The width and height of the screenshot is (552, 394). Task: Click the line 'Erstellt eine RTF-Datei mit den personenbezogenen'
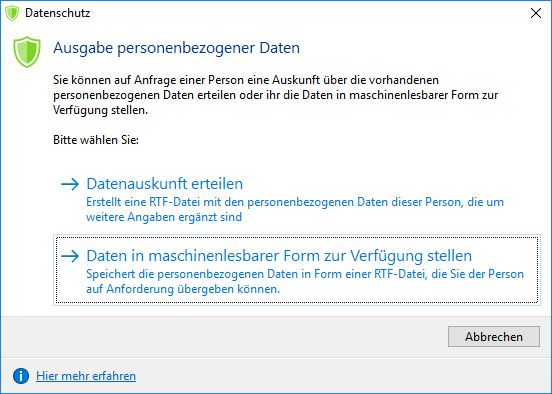(x=295, y=202)
